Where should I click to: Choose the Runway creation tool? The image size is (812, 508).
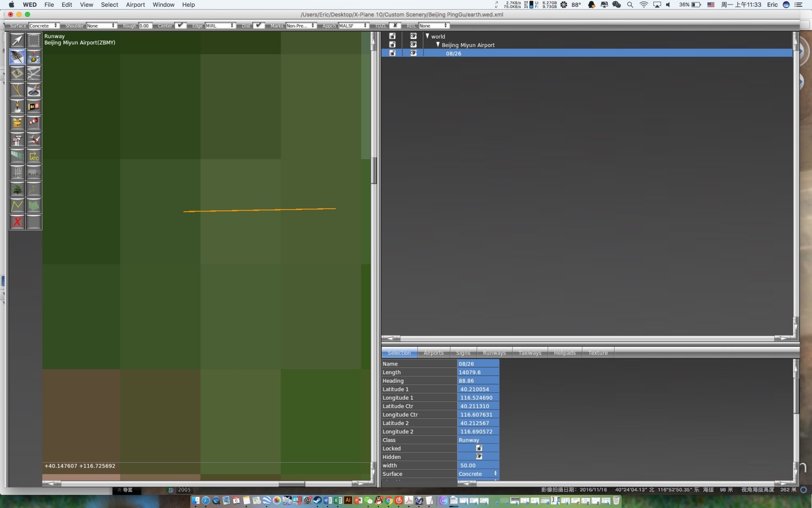(x=17, y=57)
